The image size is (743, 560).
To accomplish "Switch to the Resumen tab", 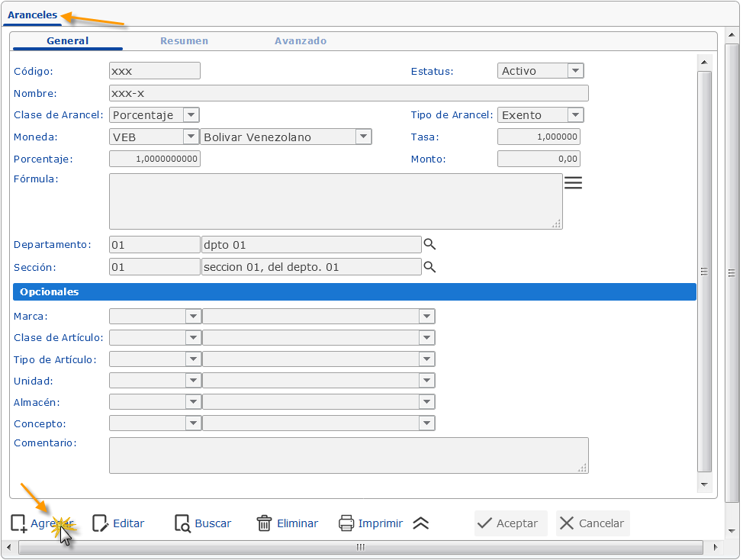I will click(184, 41).
